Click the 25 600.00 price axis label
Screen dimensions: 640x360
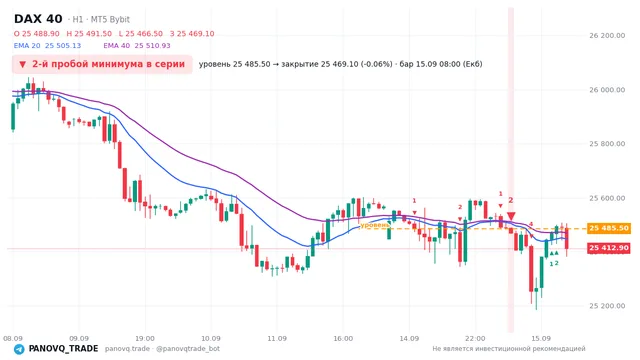607,198
